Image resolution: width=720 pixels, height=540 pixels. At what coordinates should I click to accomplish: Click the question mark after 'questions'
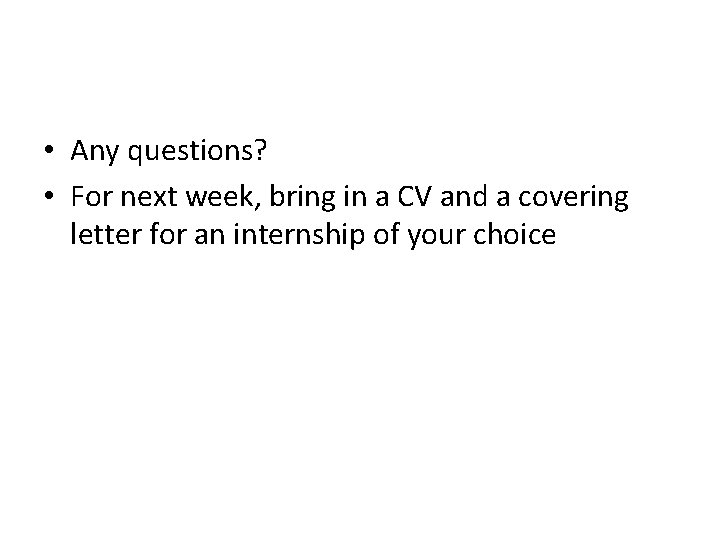[260, 150]
